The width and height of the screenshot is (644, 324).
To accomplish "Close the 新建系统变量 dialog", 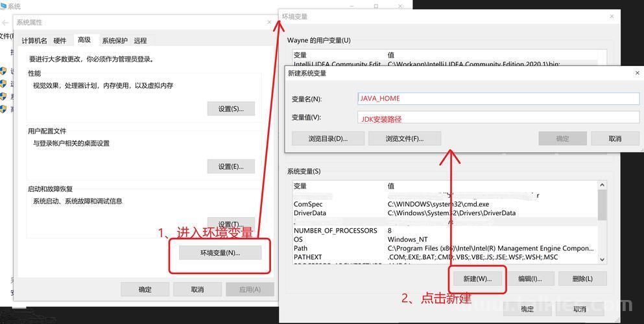I will point(637,73).
